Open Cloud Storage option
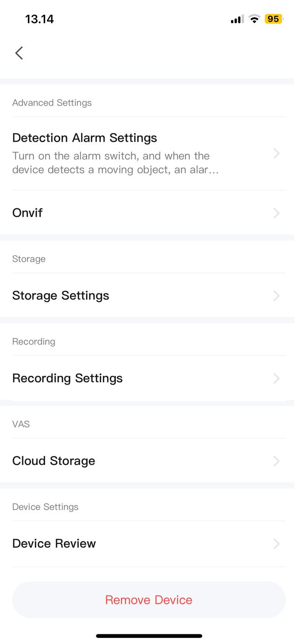Image resolution: width=298 pixels, height=644 pixels. click(54, 461)
